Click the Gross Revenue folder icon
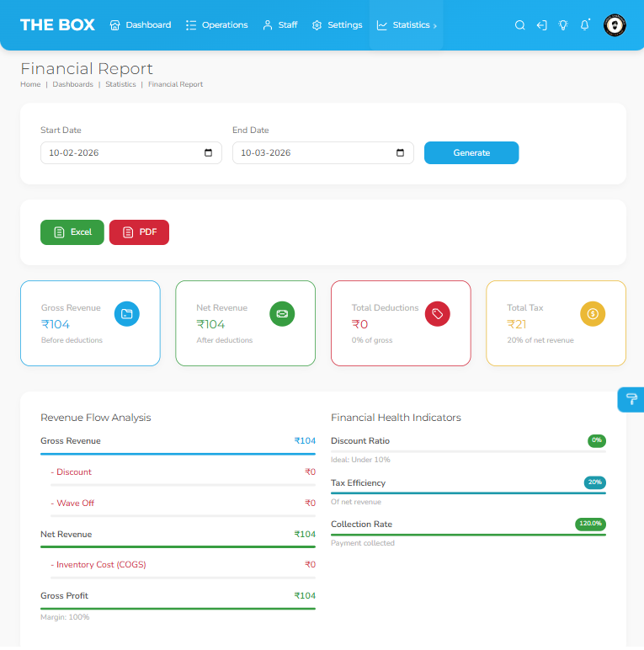The width and height of the screenshot is (644, 650). [127, 314]
